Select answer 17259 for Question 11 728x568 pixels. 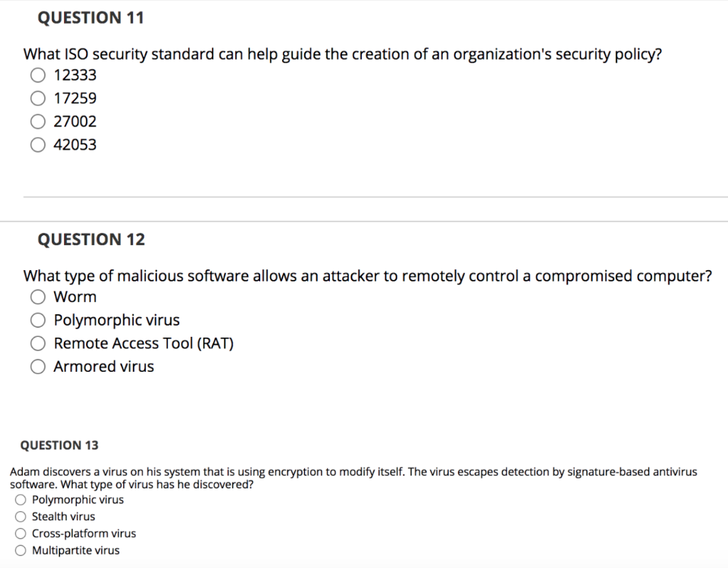coord(38,98)
